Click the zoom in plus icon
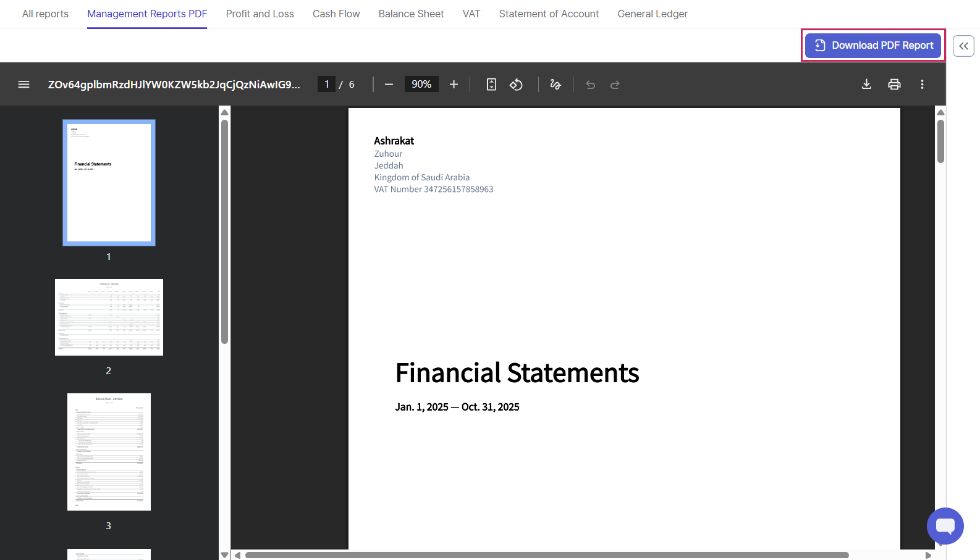This screenshot has height=560, width=980. point(454,85)
